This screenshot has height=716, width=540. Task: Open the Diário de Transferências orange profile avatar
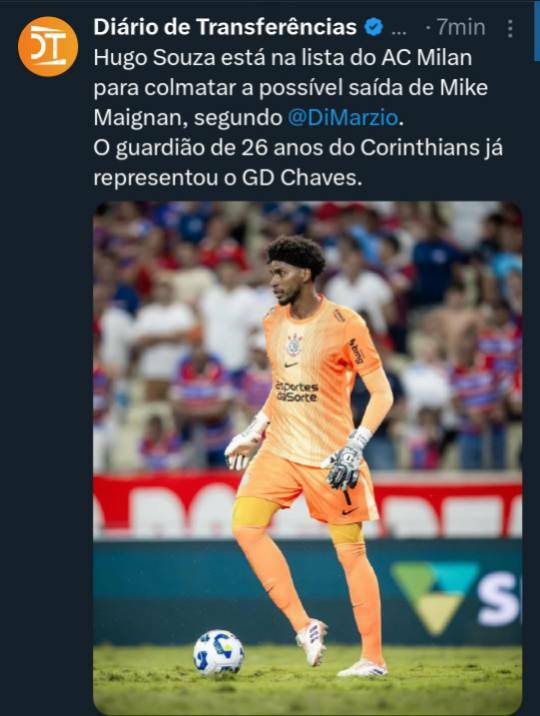pyautogui.click(x=48, y=46)
